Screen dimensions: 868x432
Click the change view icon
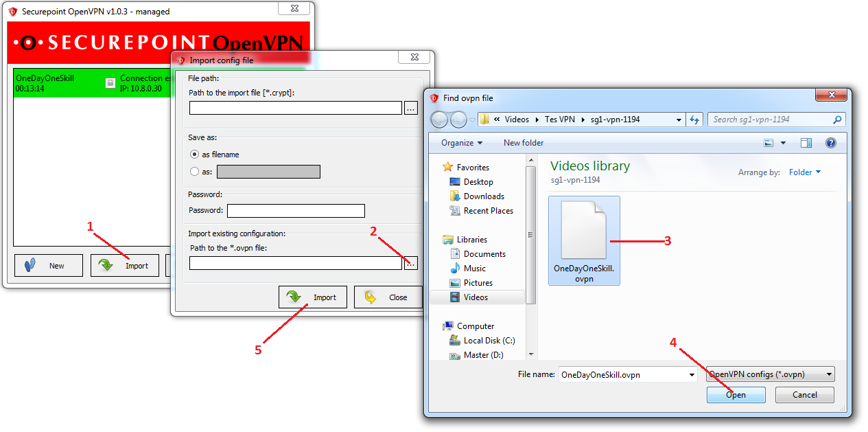point(769,143)
